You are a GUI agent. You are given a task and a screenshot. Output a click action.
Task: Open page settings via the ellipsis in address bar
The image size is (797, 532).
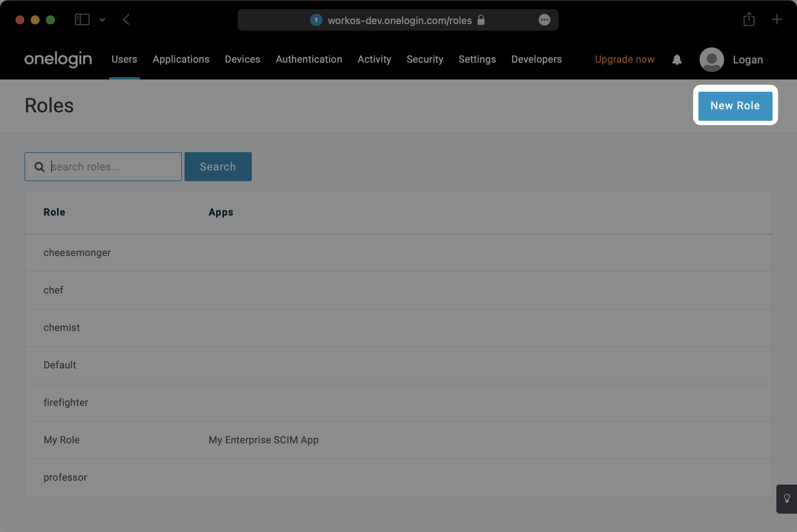(x=544, y=19)
